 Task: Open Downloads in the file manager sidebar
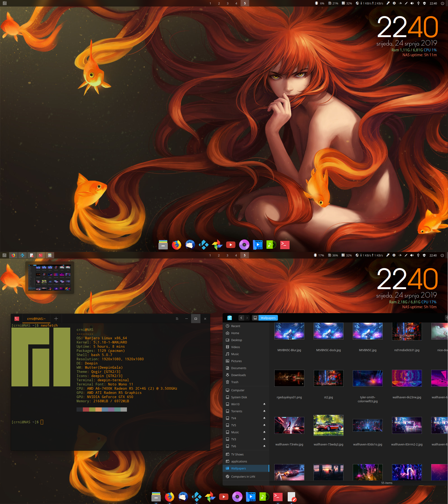coord(246,375)
